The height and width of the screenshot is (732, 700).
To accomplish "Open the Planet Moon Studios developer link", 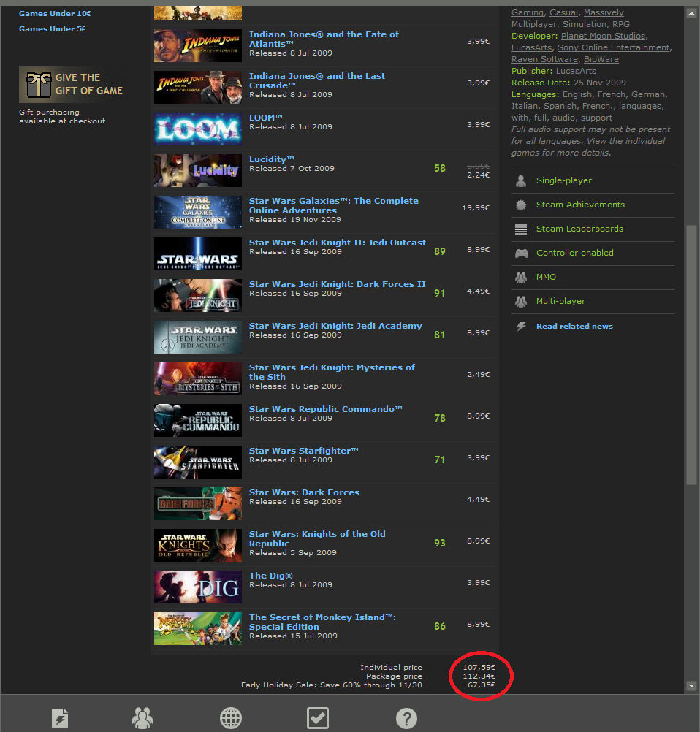I will 603,36.
